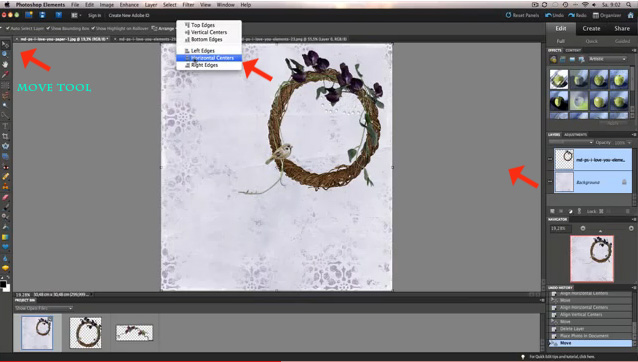Toggle Show Bounding Box checkbox
This screenshot has height=362, width=638.
[x=48, y=28]
